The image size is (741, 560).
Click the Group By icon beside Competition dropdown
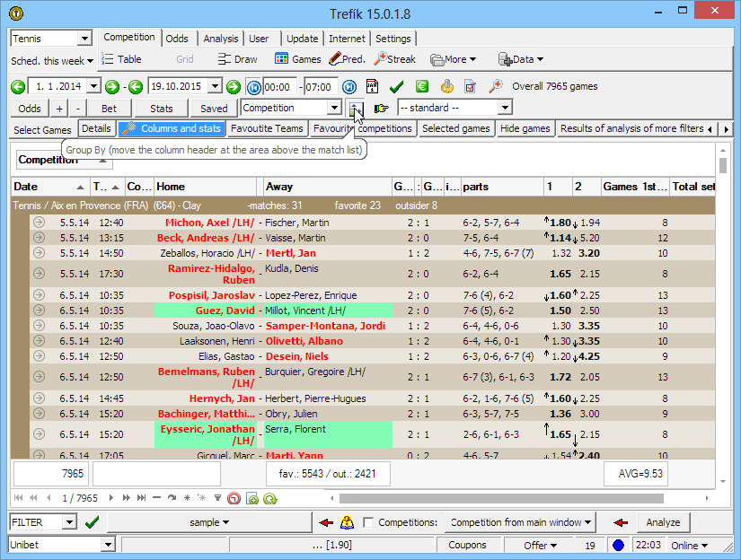[x=357, y=109]
